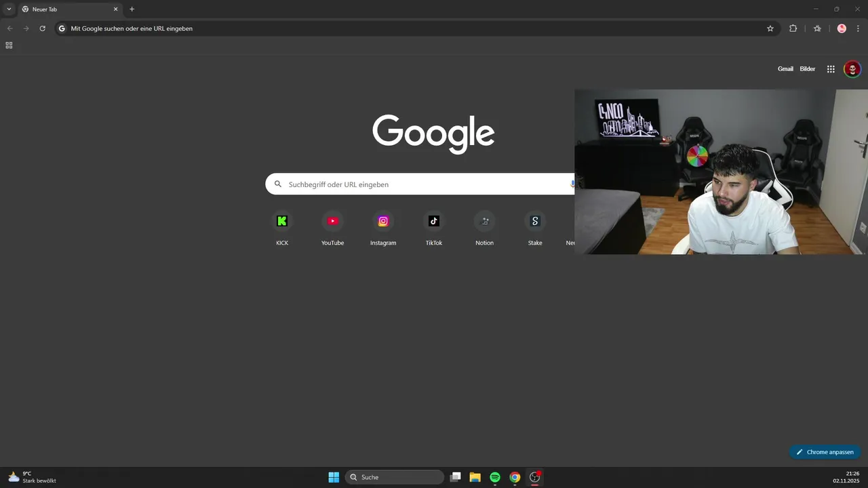Open the weather widget showing 9°C
The width and height of the screenshot is (868, 488).
point(32,477)
